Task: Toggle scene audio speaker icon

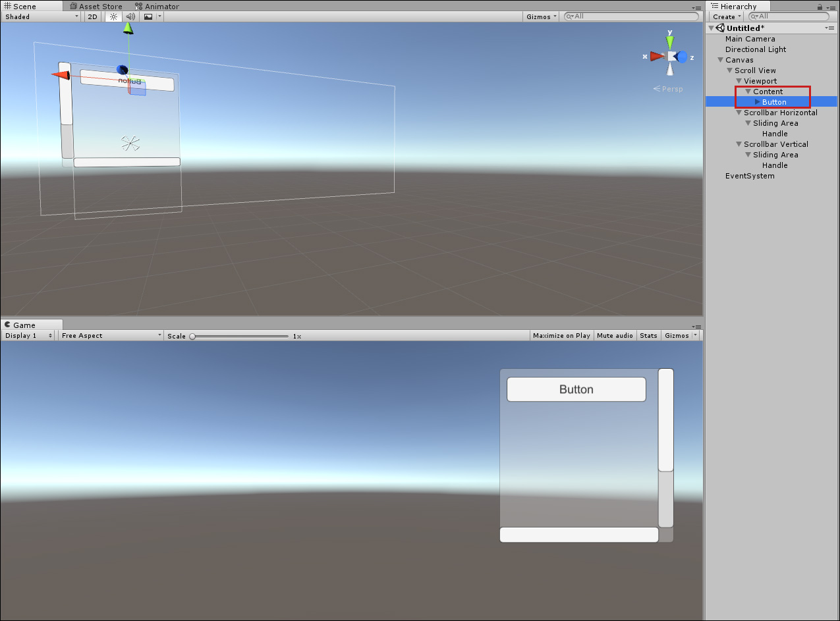Action: pos(130,16)
